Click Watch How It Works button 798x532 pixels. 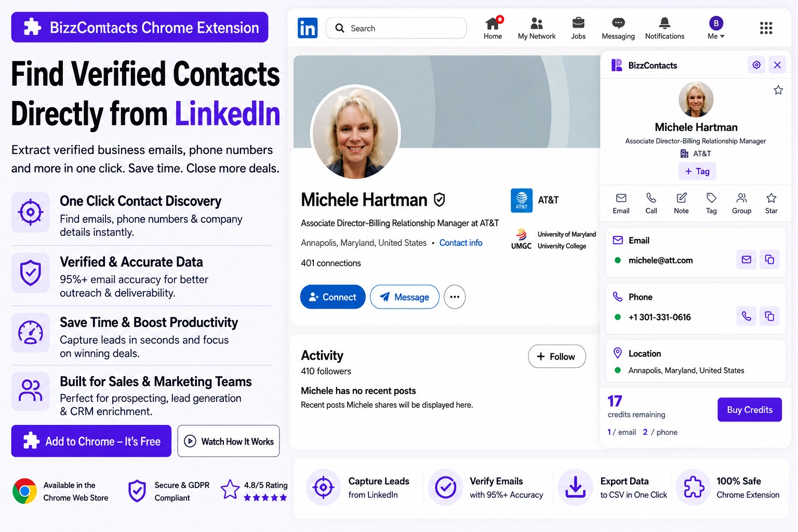(x=229, y=441)
